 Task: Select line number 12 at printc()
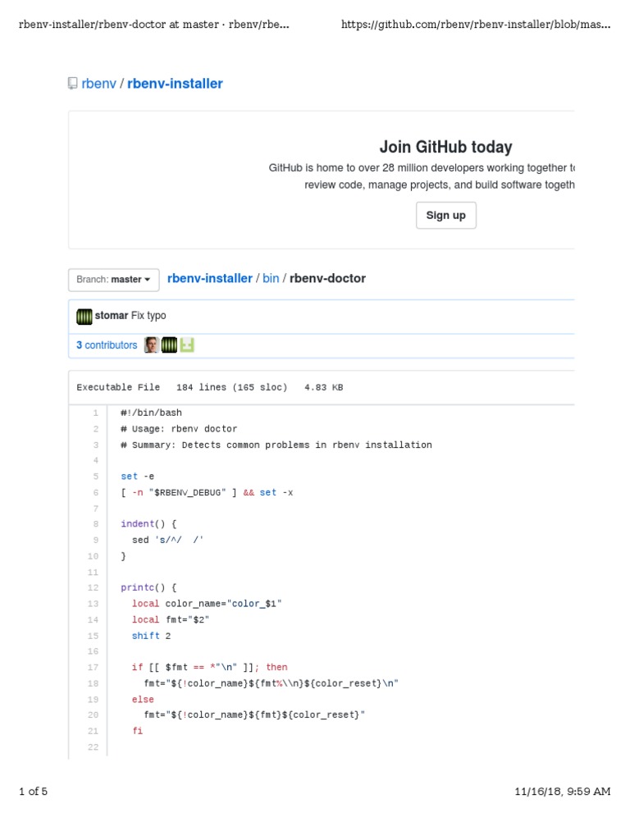(x=94, y=588)
